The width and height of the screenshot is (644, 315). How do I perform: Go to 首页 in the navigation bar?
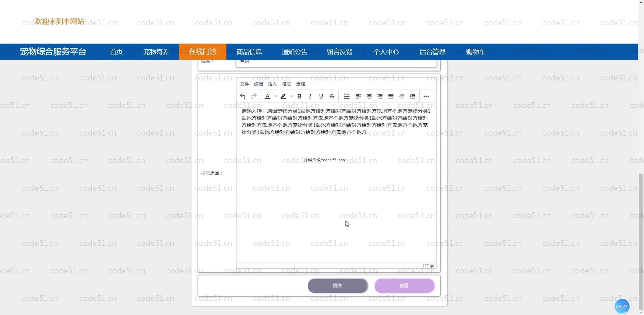(x=116, y=52)
